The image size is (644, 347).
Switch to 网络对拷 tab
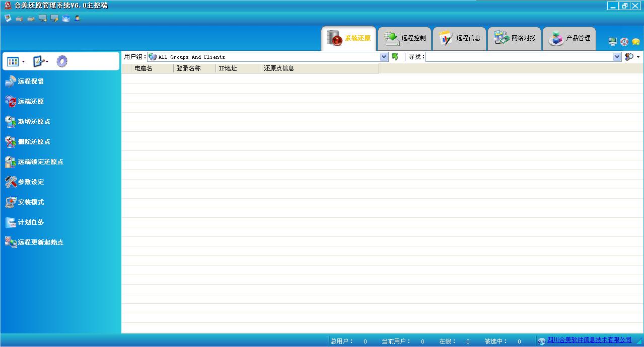click(514, 38)
